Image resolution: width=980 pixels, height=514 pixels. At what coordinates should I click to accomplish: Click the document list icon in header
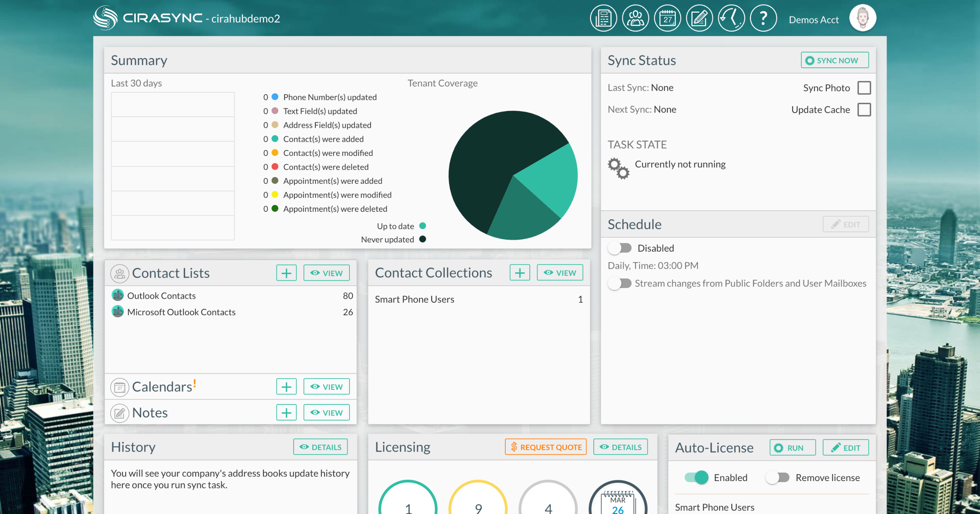click(x=603, y=18)
